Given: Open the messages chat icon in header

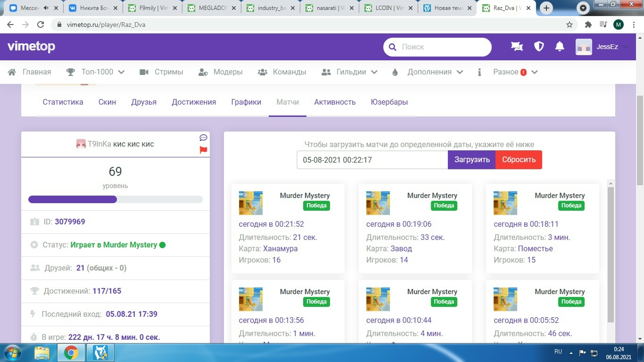Looking at the screenshot, I should pos(517,47).
